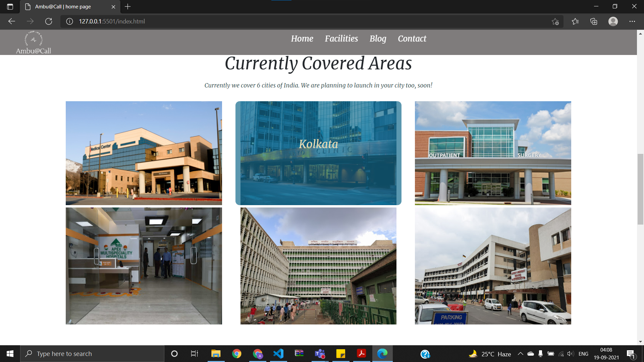Viewport: 644px width, 362px height.
Task: Open the Blog navigation link
Action: tap(378, 39)
